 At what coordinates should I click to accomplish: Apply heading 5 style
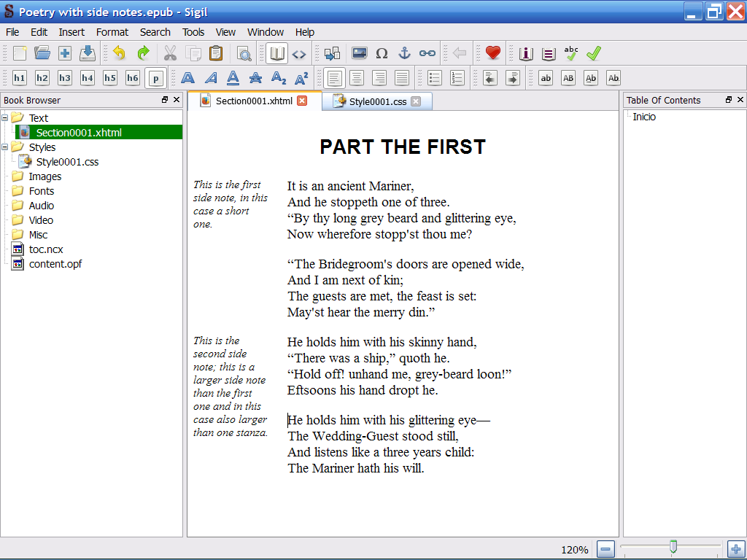click(110, 78)
